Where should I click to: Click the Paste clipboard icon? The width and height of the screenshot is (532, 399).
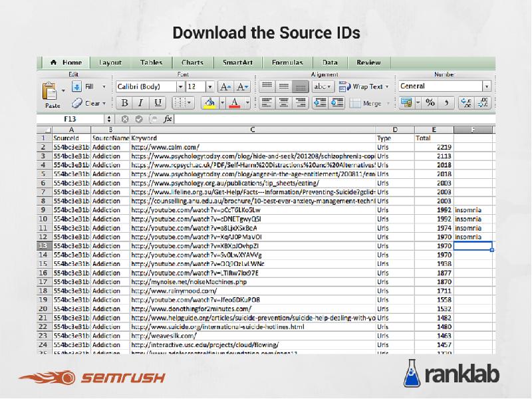point(50,92)
